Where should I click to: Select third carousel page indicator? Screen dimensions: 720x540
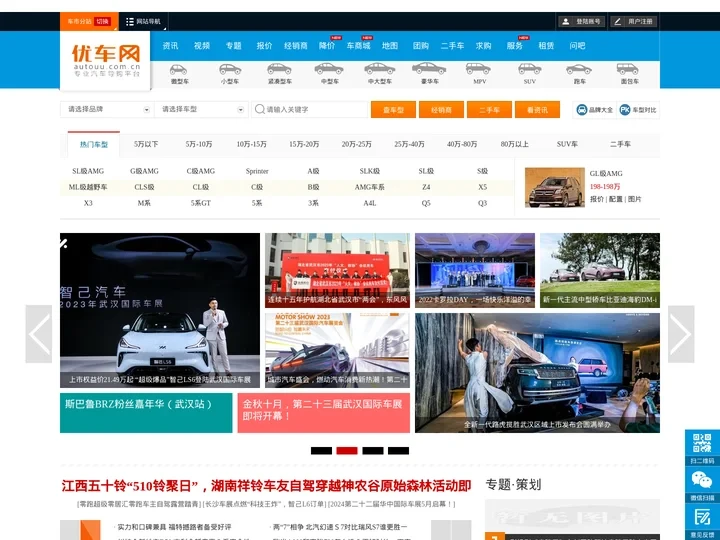[x=373, y=450]
